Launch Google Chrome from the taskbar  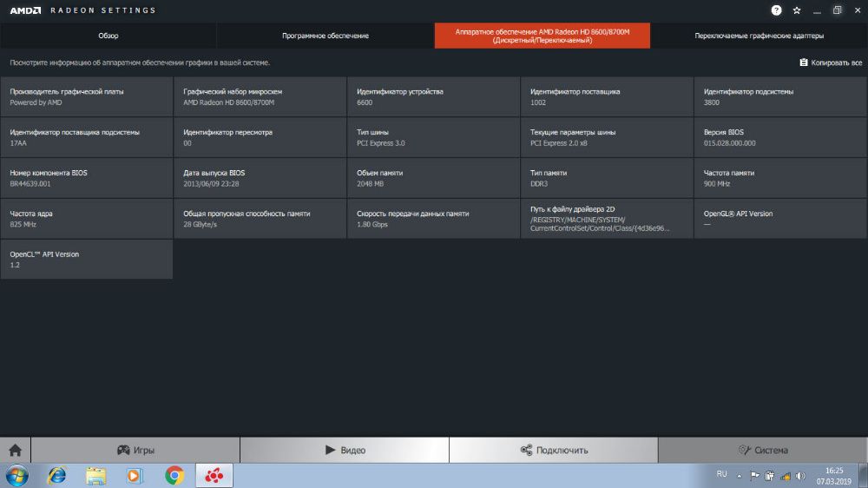tap(174, 475)
